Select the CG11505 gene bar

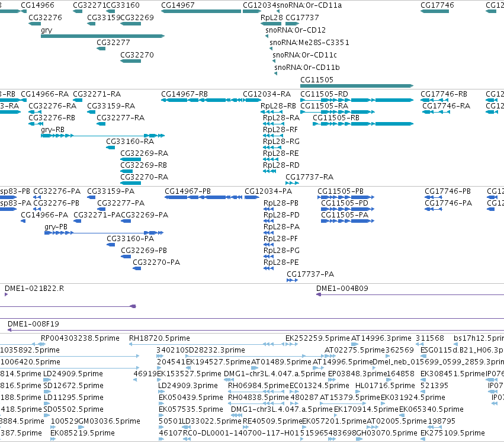click(x=357, y=86)
